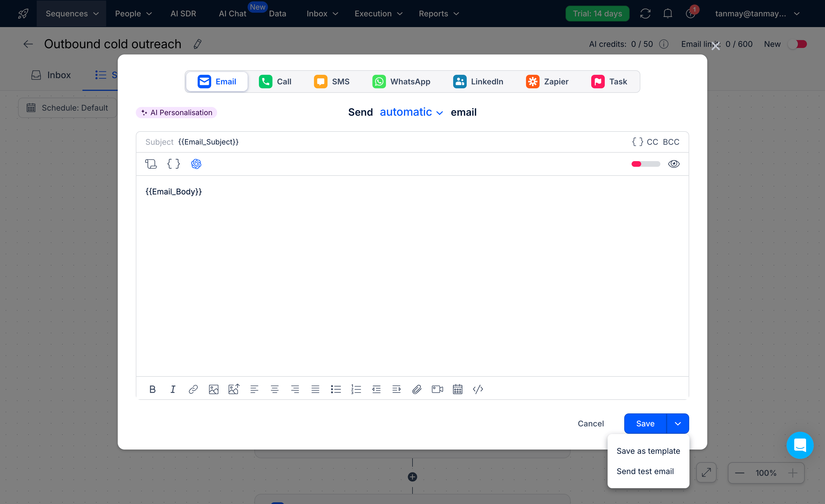Click the Cancel button
Screen dimensions: 825x504
coord(591,424)
